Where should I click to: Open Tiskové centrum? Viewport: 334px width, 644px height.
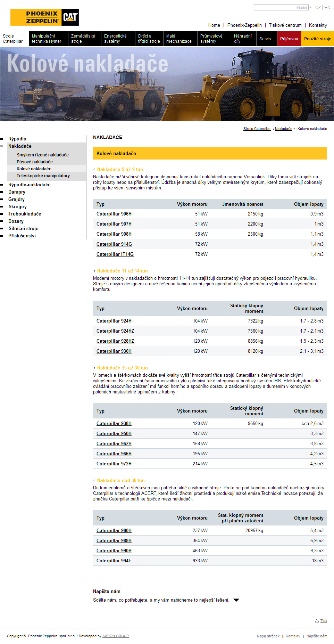tap(285, 25)
